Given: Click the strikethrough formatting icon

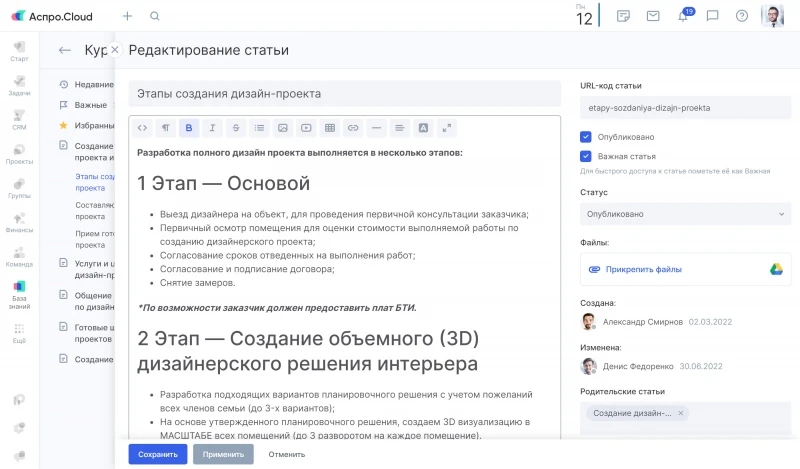Looking at the screenshot, I should coord(236,128).
